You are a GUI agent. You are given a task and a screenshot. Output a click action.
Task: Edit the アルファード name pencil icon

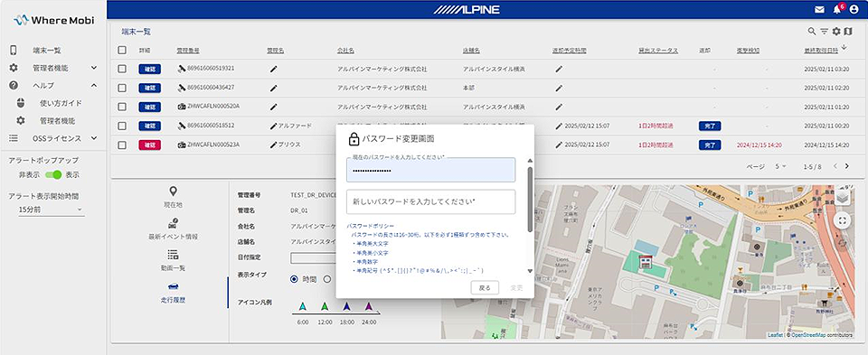(273, 126)
